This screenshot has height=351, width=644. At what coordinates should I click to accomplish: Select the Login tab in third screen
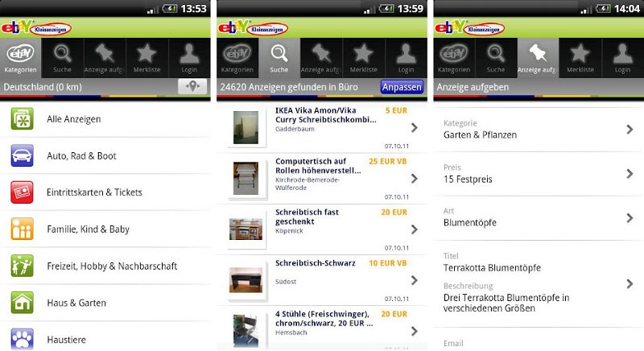coord(622,58)
